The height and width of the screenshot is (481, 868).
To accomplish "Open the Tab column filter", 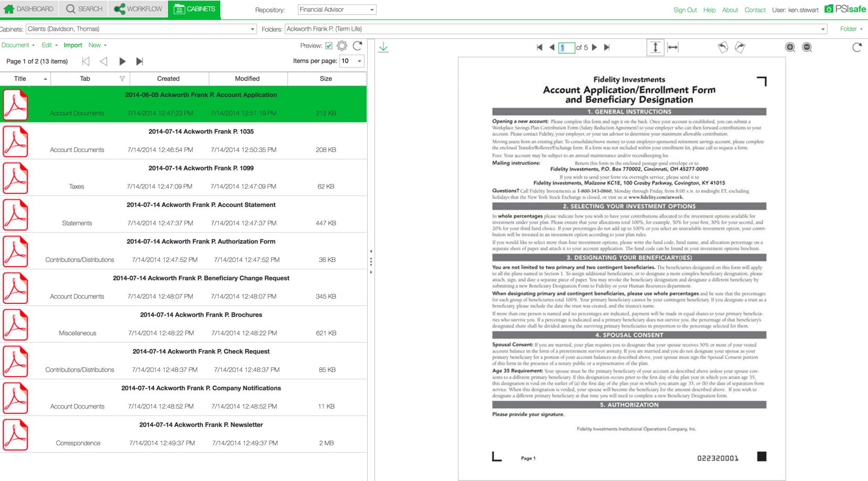I will click(x=122, y=79).
